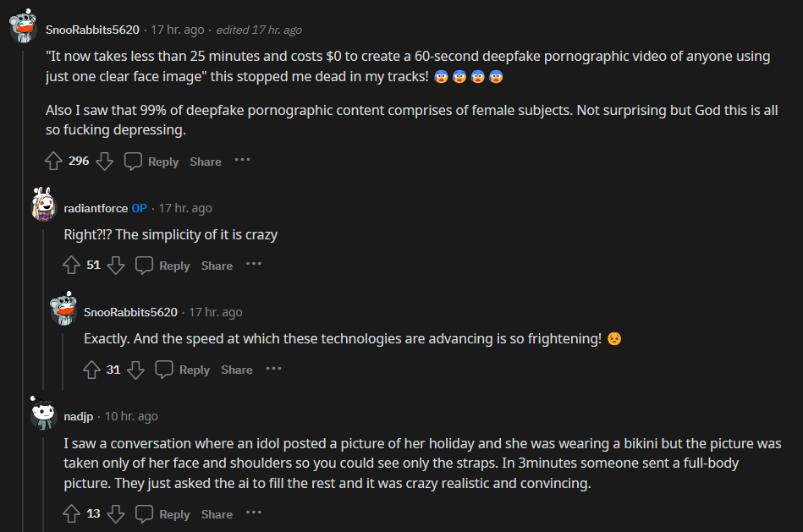This screenshot has height=532, width=803.
Task: Upvote radiantforce's comment with 51 points
Action: click(72, 265)
